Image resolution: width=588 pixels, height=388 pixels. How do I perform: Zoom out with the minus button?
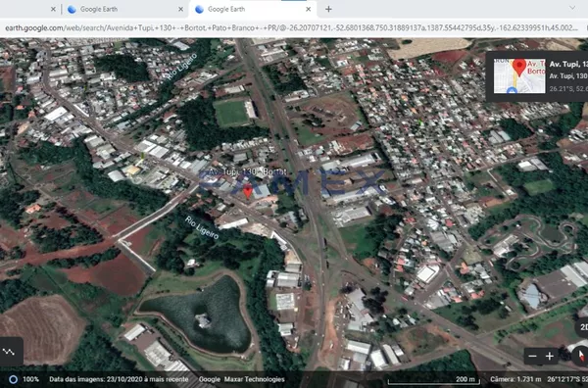pos(532,356)
